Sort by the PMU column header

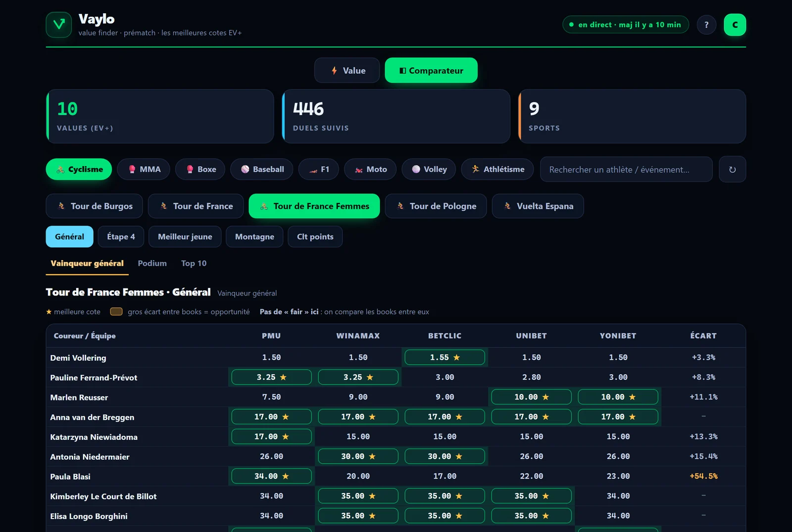271,336
